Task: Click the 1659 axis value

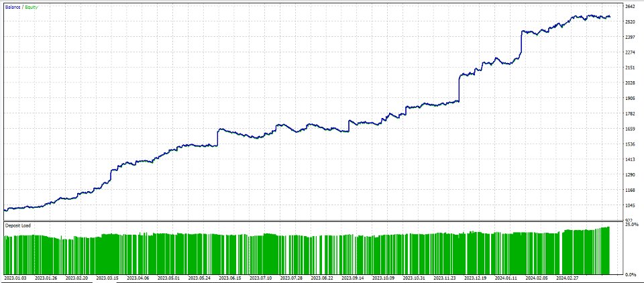Action: coord(630,129)
